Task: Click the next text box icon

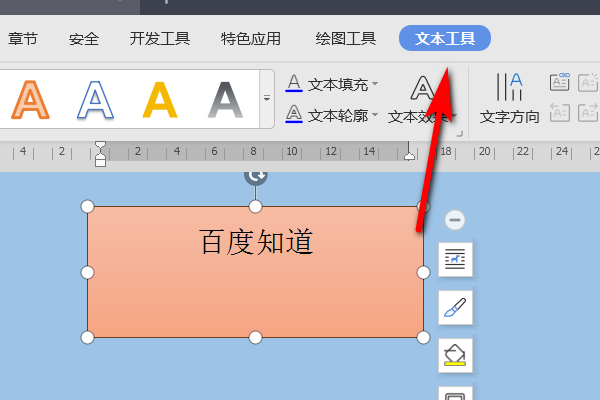Action: [588, 113]
